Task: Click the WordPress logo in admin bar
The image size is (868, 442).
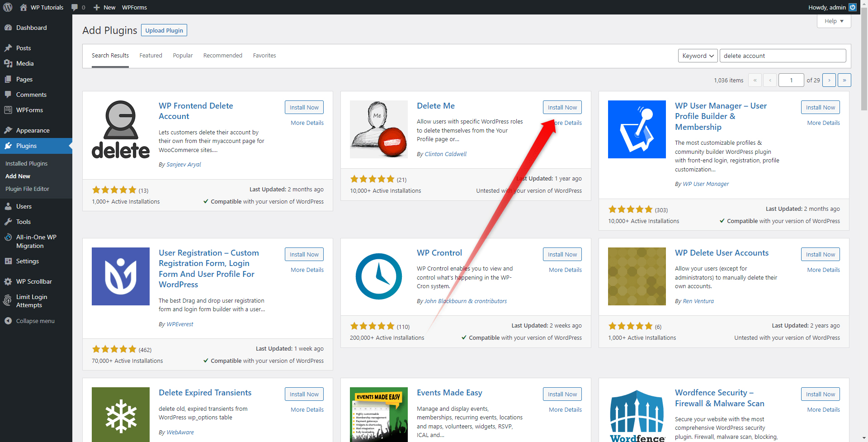Action: [8, 7]
